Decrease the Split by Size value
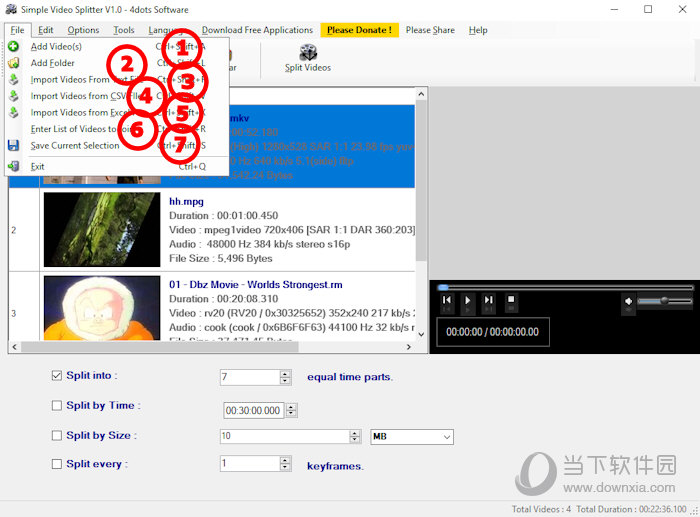 point(355,439)
